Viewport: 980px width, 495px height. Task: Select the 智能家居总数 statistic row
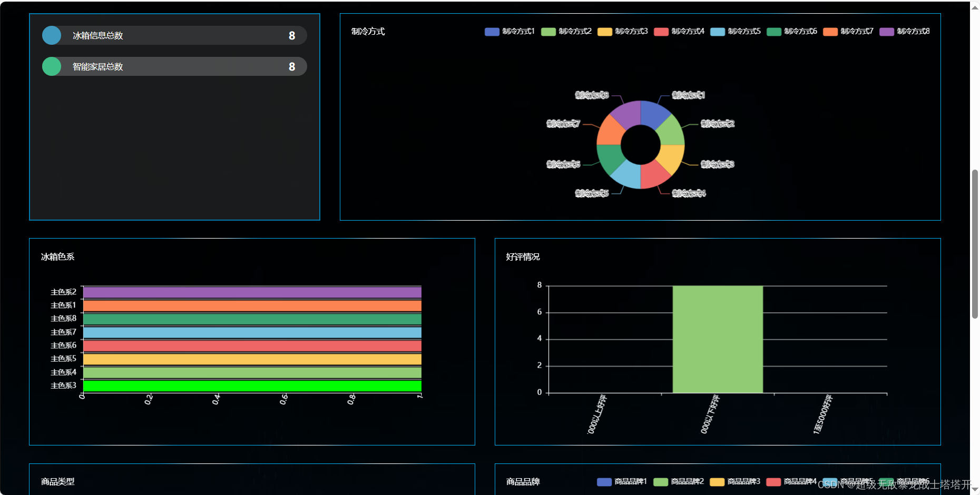coord(174,66)
